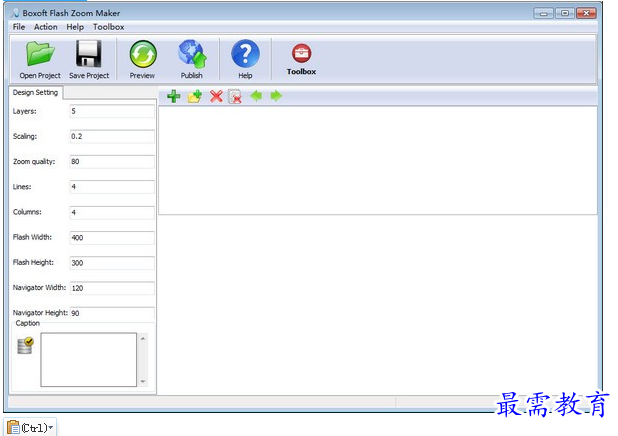The height and width of the screenshot is (436, 618).
Task: Close the Boxoft Flash Zoom Maker window
Action: pos(586,13)
